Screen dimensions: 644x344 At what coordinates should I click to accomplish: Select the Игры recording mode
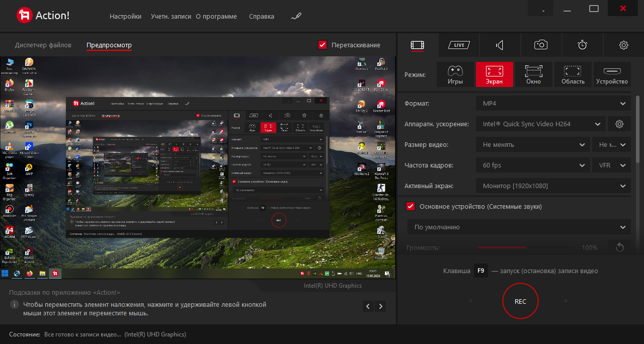(455, 74)
